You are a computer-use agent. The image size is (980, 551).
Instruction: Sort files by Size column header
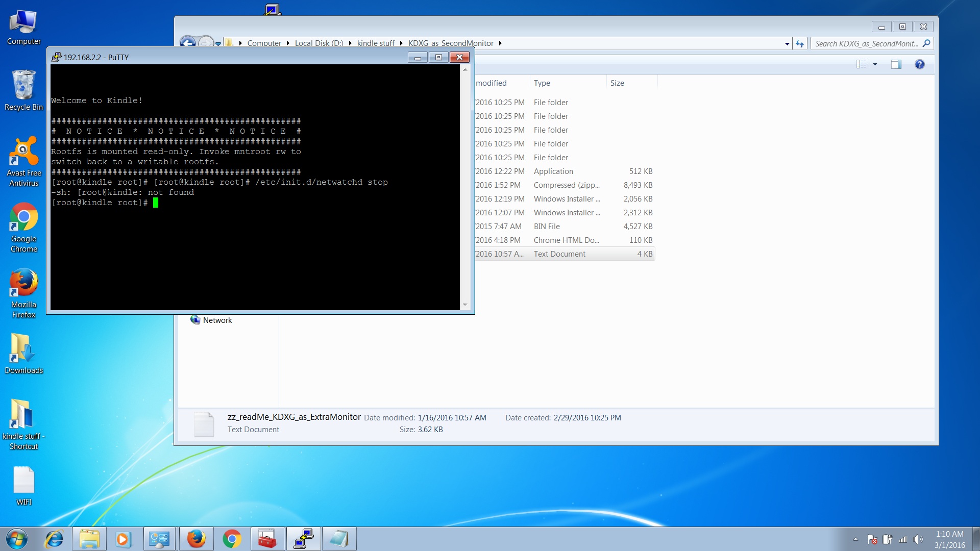click(x=617, y=83)
